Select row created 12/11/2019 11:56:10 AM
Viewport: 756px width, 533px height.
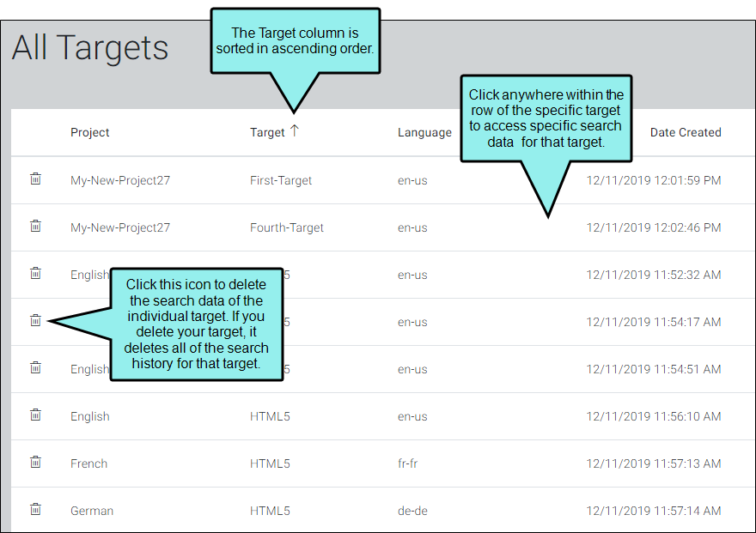[383, 416]
